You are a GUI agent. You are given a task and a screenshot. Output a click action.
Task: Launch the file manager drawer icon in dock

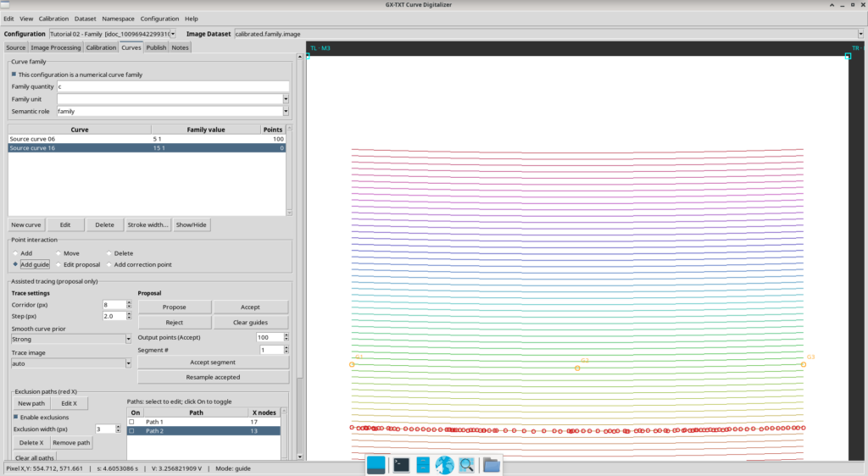click(423, 465)
